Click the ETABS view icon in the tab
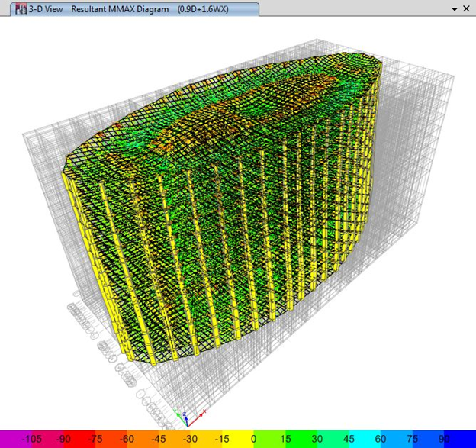This screenshot has height=448, width=476. tap(21, 9)
